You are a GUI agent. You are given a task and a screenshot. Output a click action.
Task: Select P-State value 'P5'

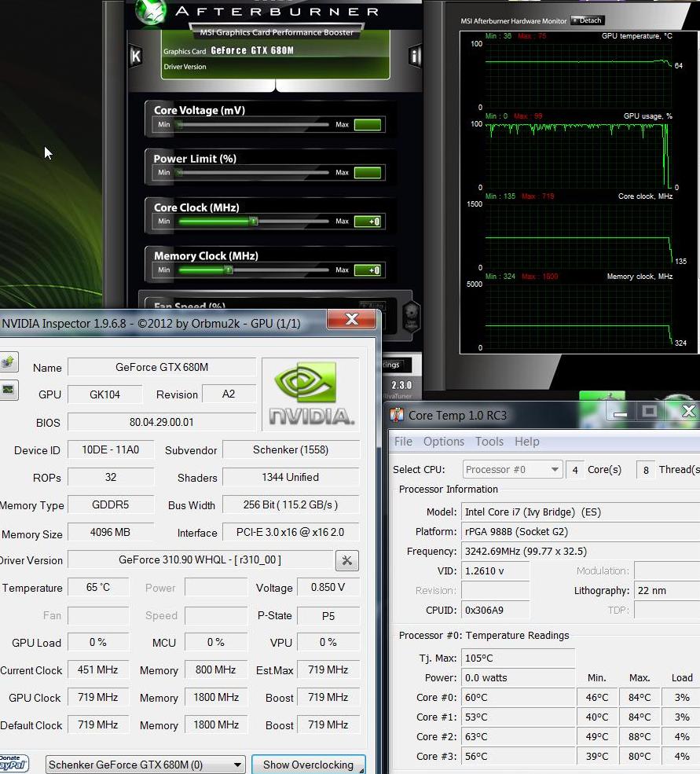click(x=328, y=615)
